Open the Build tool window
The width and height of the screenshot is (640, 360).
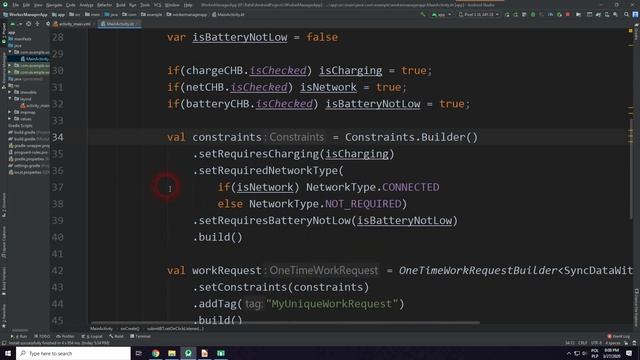pyautogui.click(x=116, y=336)
